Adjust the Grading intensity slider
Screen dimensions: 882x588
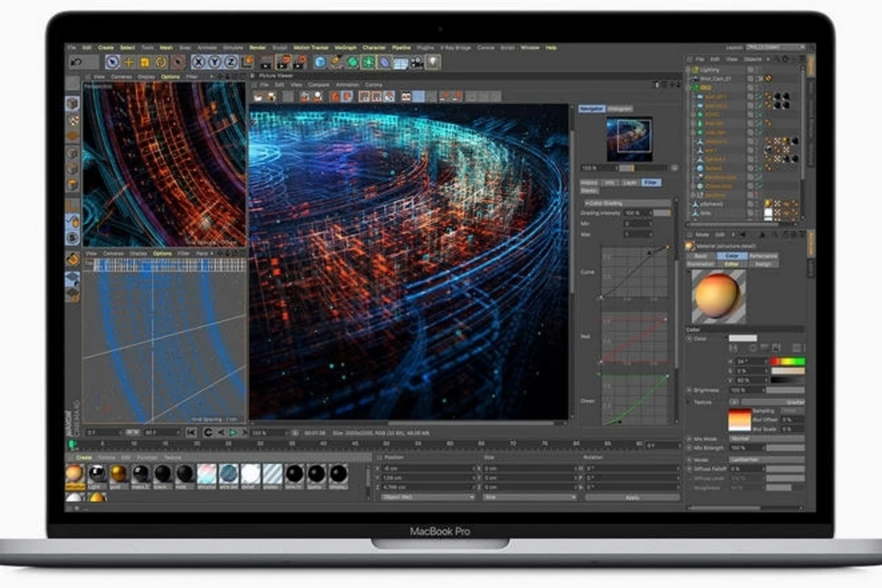[662, 212]
